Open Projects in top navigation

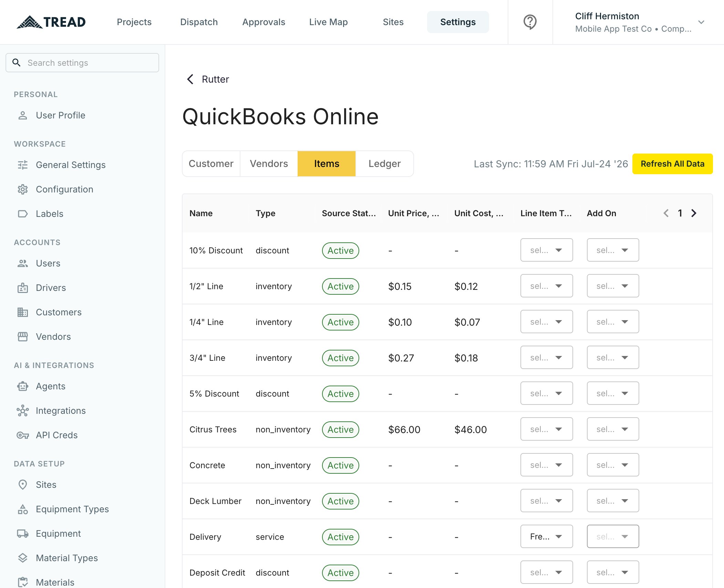(134, 22)
